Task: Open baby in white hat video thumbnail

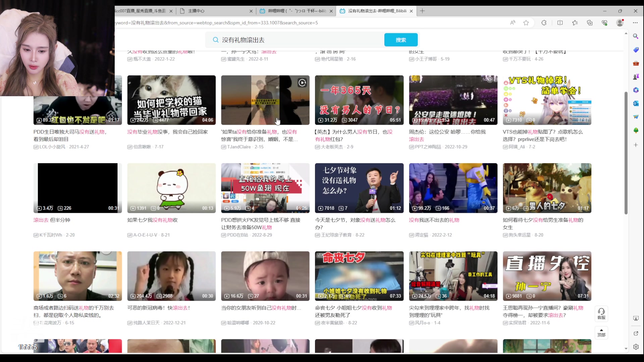Action: click(265, 276)
